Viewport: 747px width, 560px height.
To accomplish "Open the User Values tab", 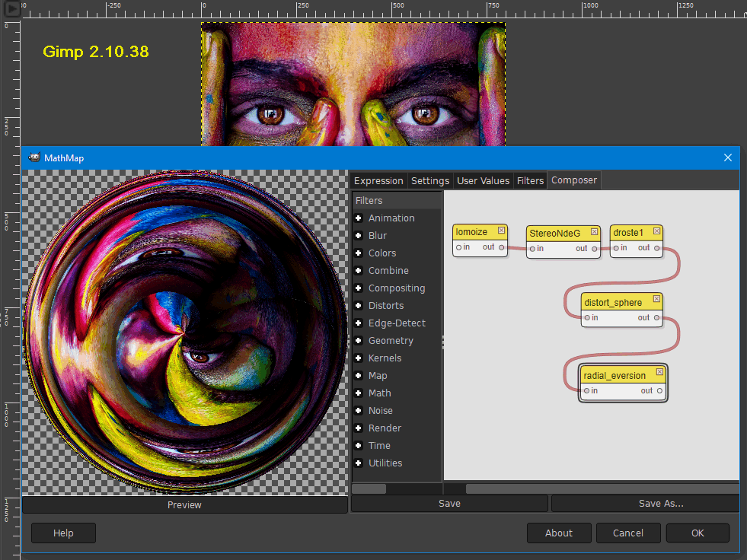I will coord(483,180).
